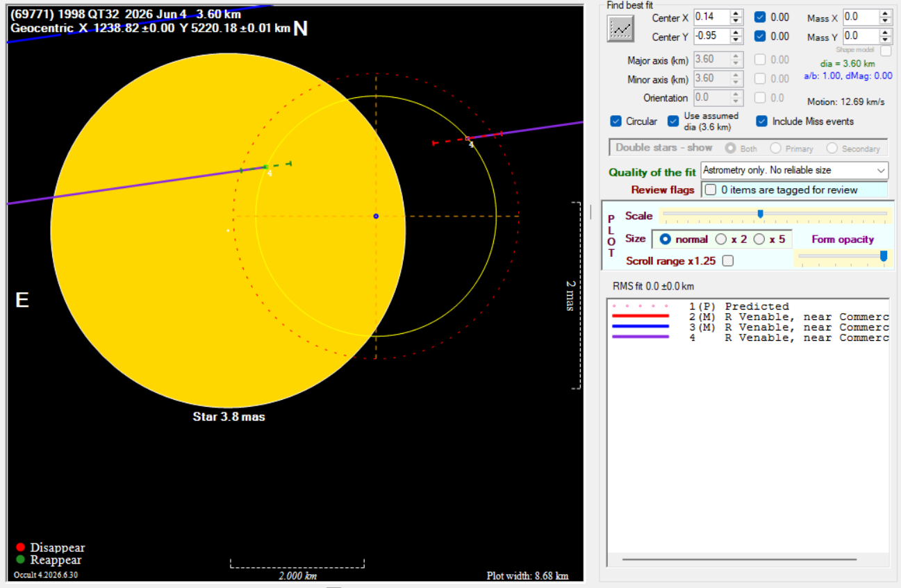Click the Plot width: 8.68 km label

click(527, 576)
